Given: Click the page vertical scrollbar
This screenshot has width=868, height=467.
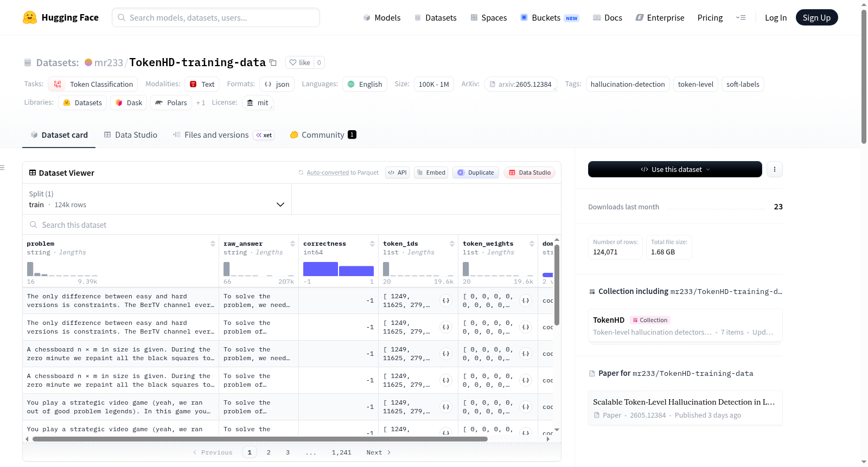Looking at the screenshot, I should pyautogui.click(x=864, y=76).
